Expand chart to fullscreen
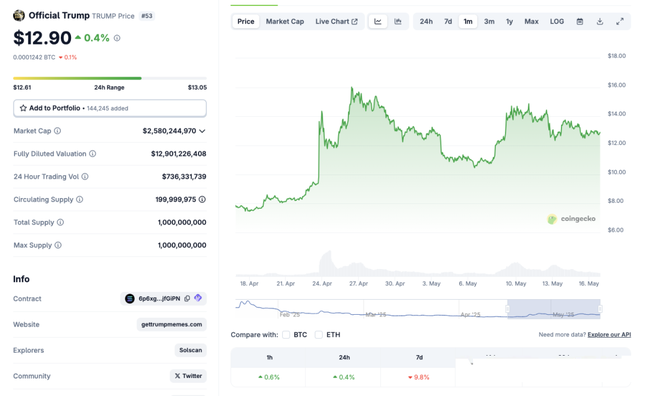 click(x=620, y=22)
